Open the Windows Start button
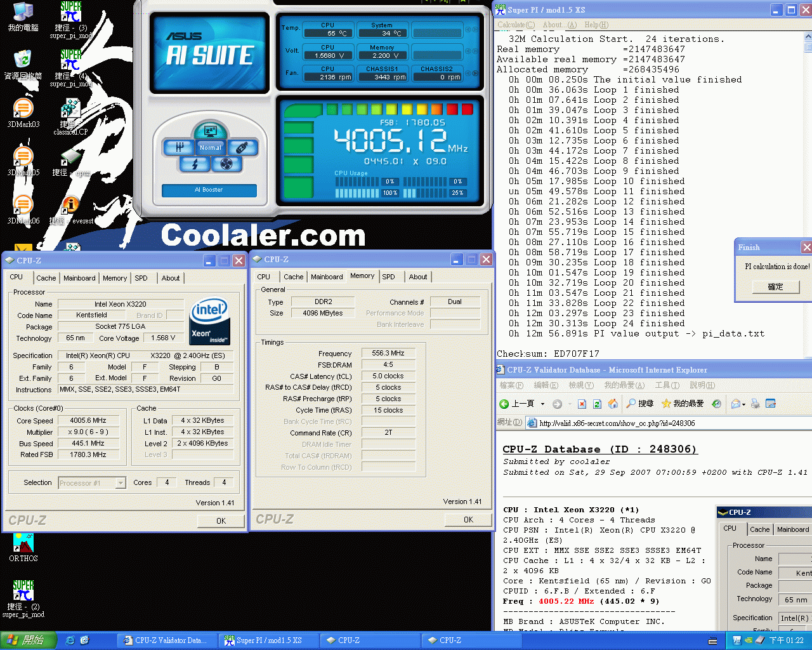 click(28, 640)
